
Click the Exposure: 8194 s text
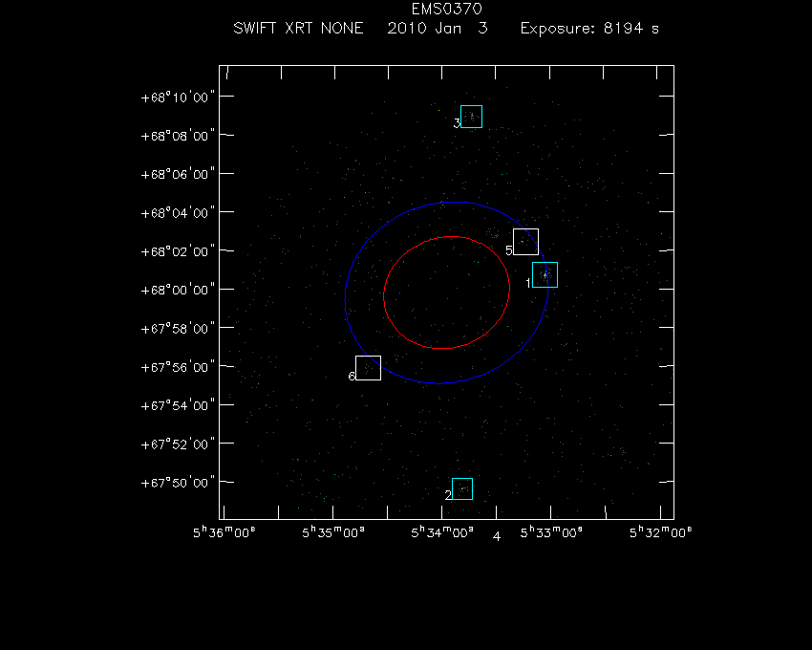pos(589,28)
